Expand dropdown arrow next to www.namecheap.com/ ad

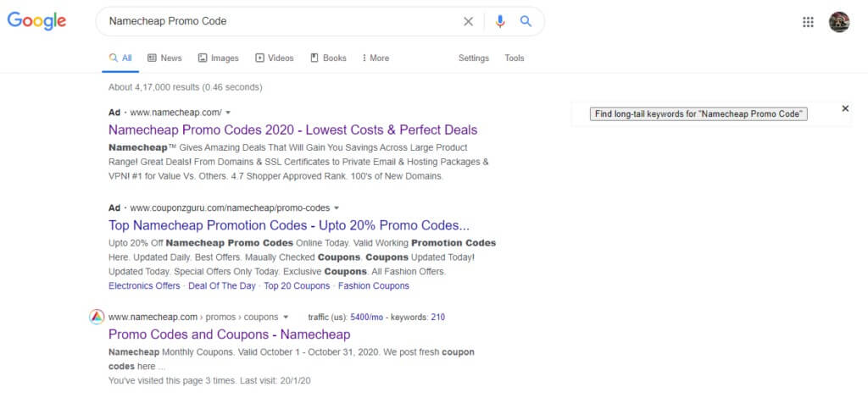coord(228,113)
